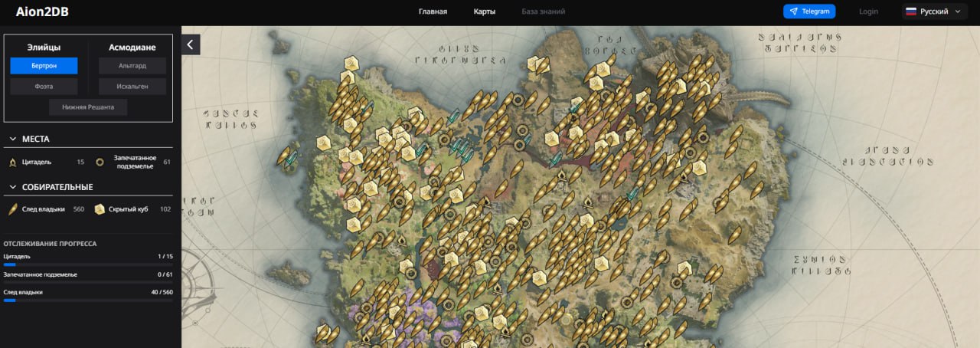The width and height of the screenshot is (980, 348).
Task: Toggle the Скрытый куб collectible filter
Action: coord(133,209)
